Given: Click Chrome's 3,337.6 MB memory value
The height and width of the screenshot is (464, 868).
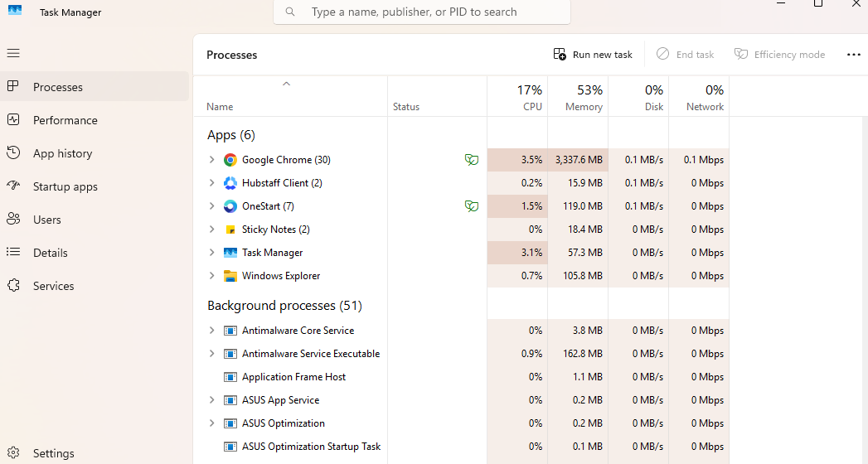Looking at the screenshot, I should (579, 160).
